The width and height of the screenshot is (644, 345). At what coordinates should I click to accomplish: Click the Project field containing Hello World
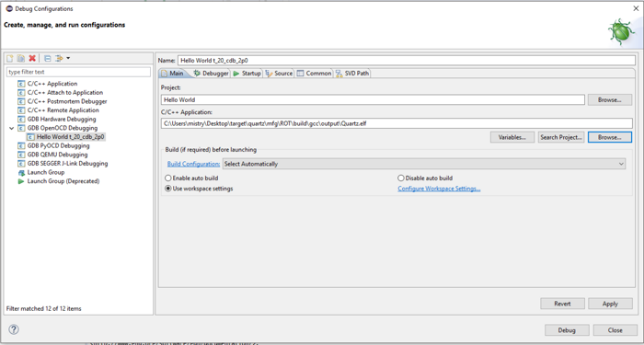point(373,99)
